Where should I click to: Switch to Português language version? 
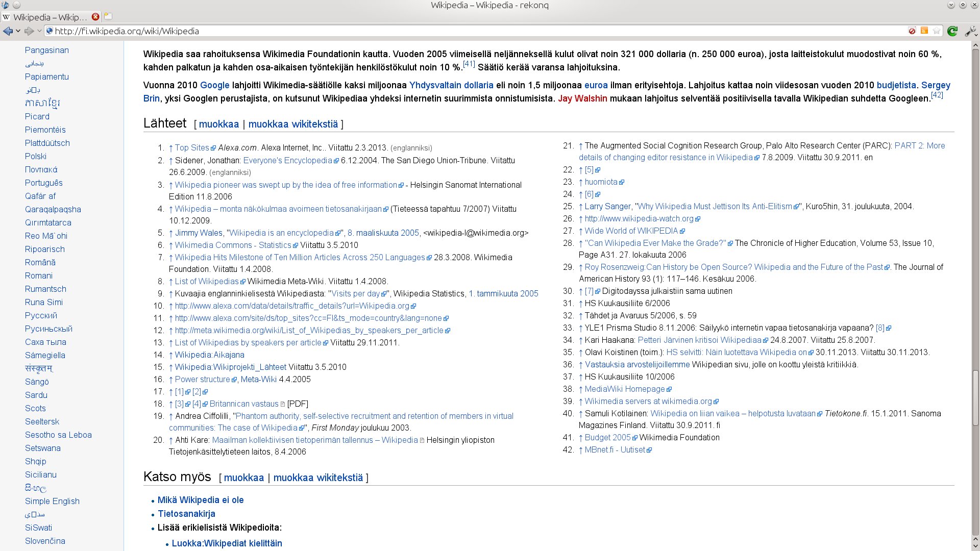[44, 183]
